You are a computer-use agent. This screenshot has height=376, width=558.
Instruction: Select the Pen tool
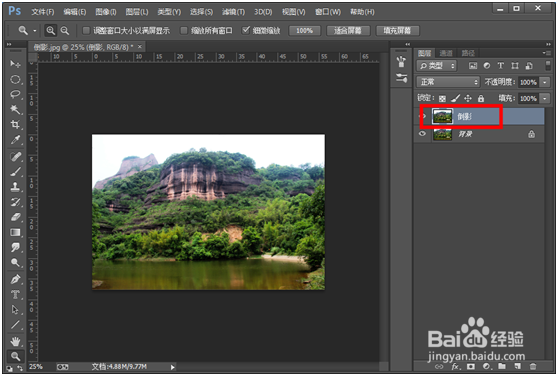click(15, 279)
